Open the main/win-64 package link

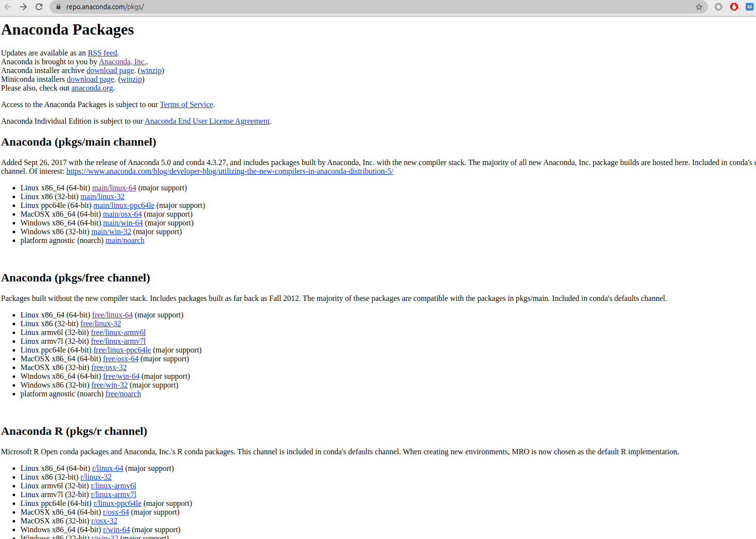pos(123,223)
